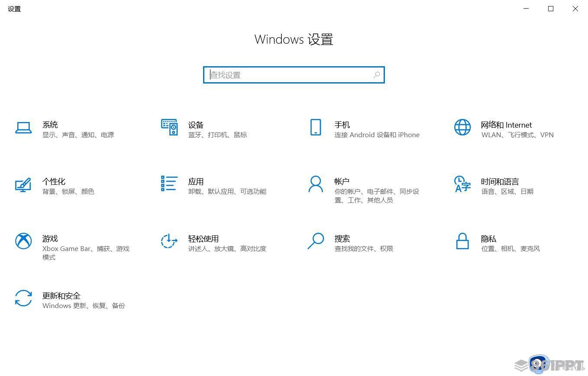The image size is (588, 376).
Task: Open the 应用 list icon
Action: click(169, 183)
